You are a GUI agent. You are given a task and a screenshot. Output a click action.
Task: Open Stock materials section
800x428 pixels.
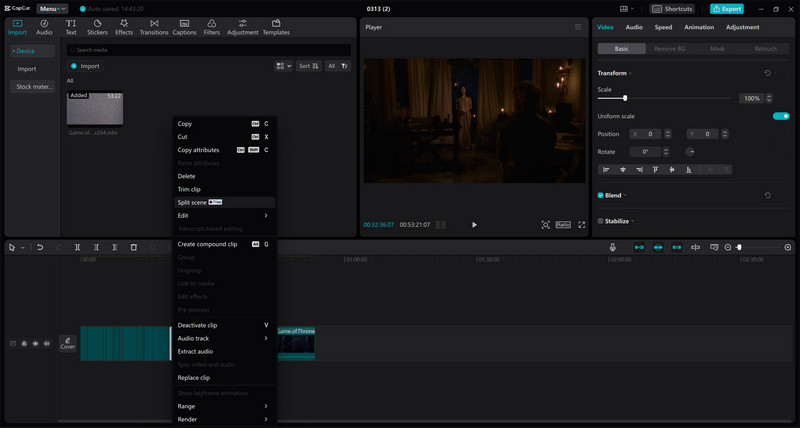(x=33, y=87)
